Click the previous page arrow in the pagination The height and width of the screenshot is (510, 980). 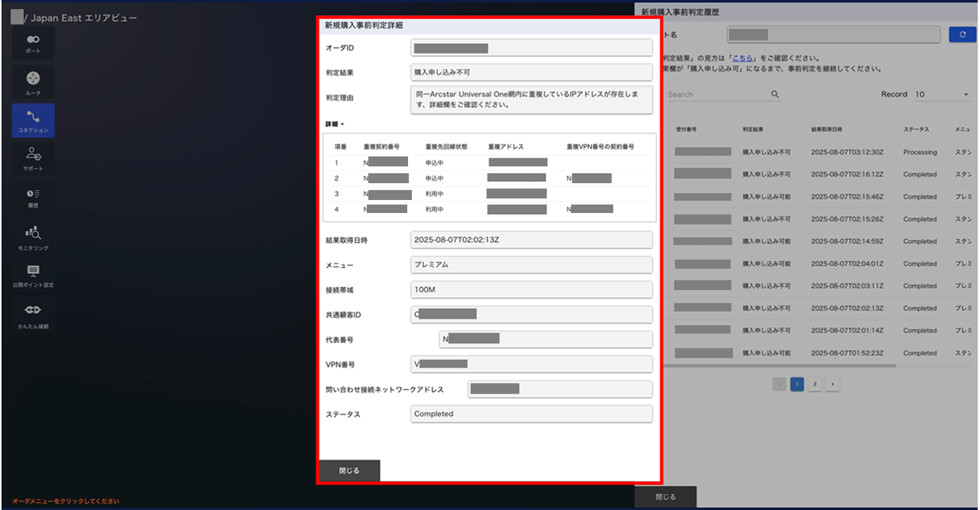click(779, 384)
